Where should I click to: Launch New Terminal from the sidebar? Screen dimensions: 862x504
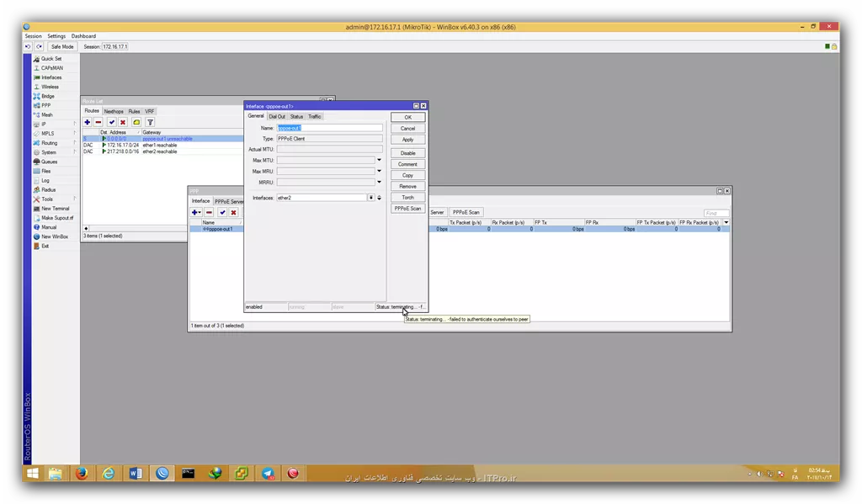tap(55, 209)
